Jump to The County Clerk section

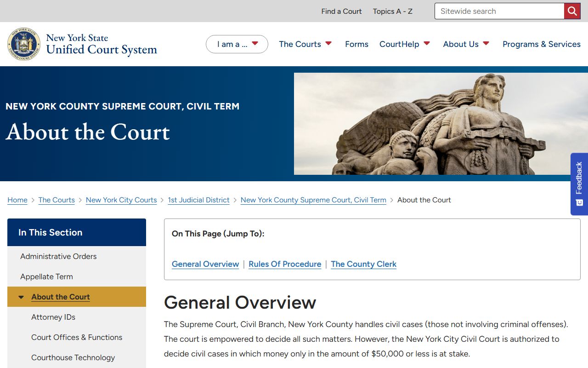click(363, 264)
